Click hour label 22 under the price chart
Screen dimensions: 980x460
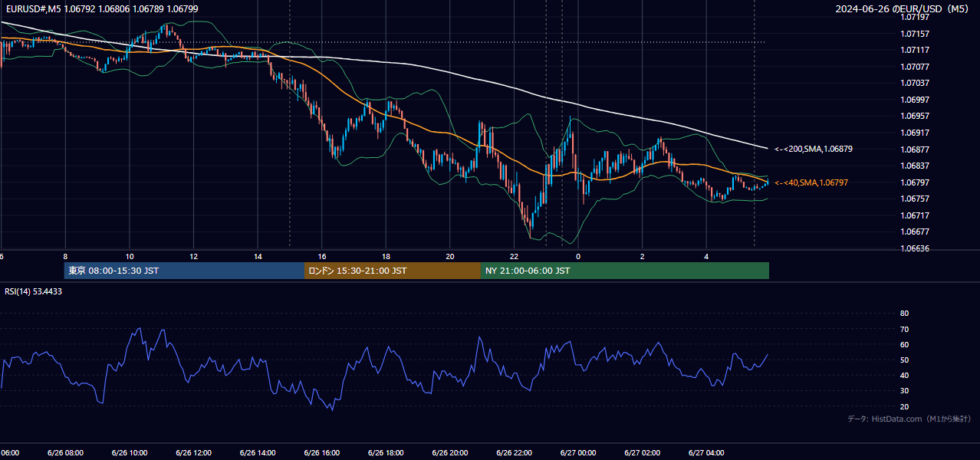pyautogui.click(x=514, y=257)
